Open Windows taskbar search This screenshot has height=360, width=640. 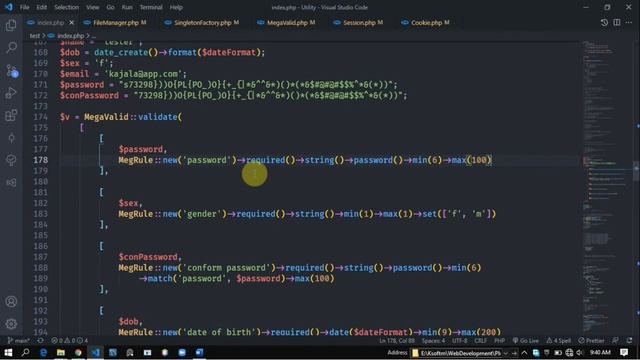pos(25,352)
